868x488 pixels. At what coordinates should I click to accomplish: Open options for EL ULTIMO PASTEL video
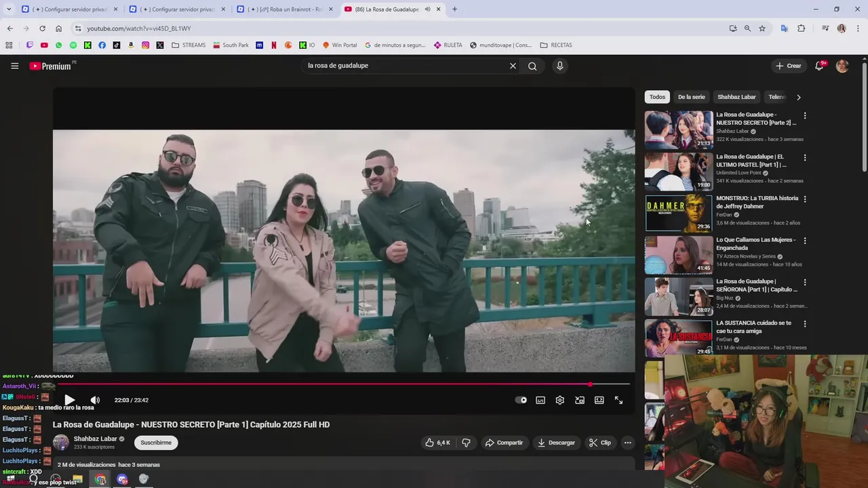(805, 157)
